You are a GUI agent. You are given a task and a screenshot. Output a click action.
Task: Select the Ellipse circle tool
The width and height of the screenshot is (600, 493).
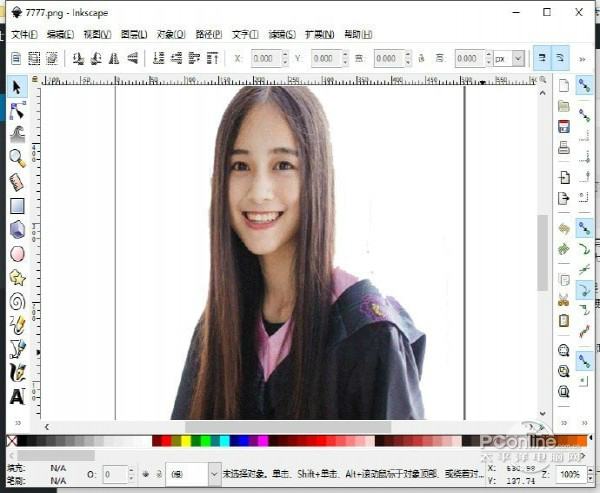pos(17,254)
